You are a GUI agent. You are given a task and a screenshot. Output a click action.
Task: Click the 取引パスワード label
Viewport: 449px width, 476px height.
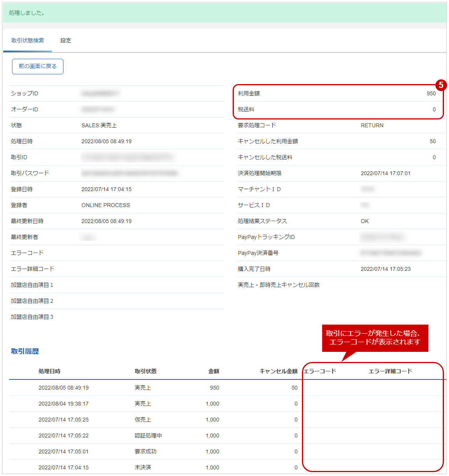point(30,173)
